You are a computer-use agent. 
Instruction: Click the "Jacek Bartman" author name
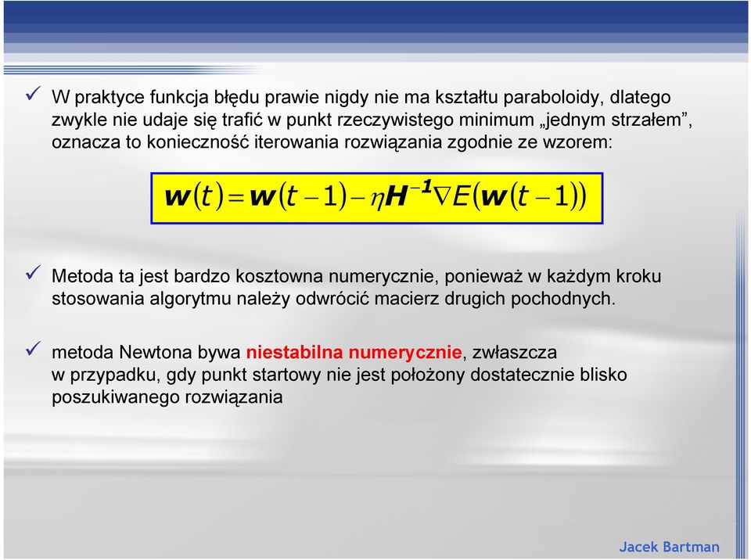click(x=669, y=547)
